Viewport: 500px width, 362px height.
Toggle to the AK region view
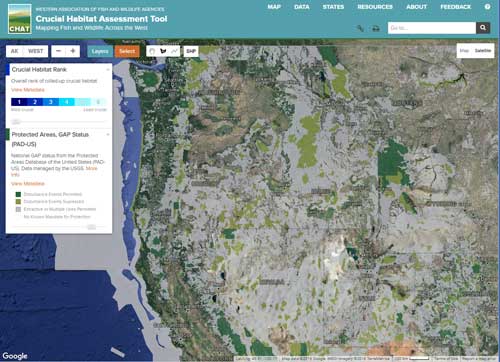pyautogui.click(x=15, y=51)
